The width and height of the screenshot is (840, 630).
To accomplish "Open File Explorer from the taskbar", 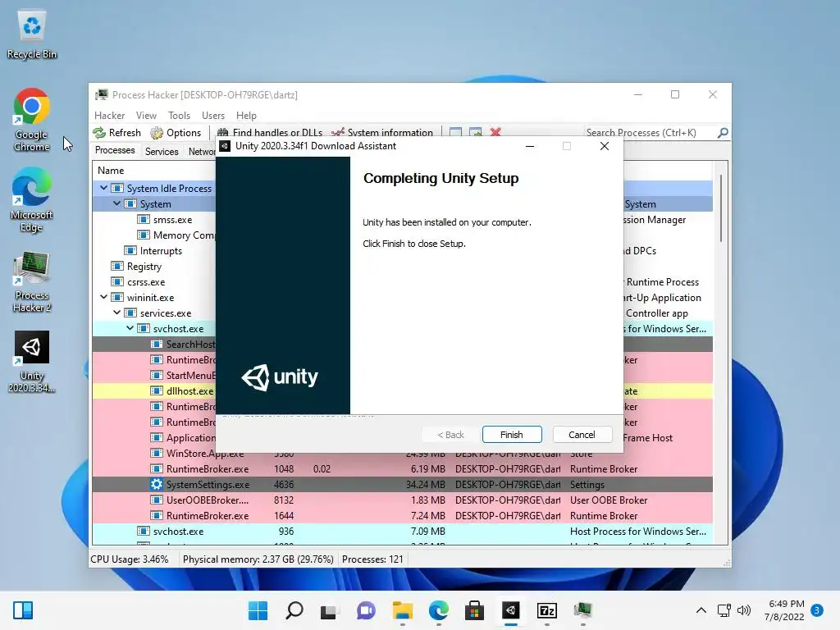I will pyautogui.click(x=402, y=610).
